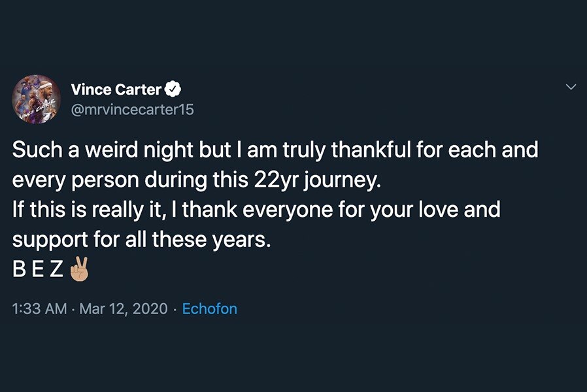Image resolution: width=587 pixels, height=392 pixels.
Task: Open the Vince Carter display name link
Action: pyautogui.click(x=115, y=89)
